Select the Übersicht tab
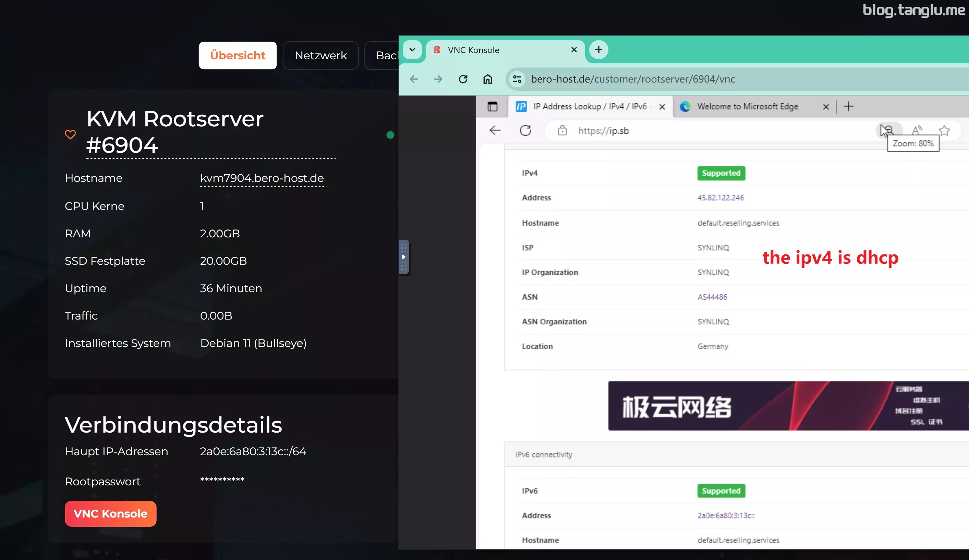Viewport: 969px width, 560px height. pyautogui.click(x=237, y=55)
